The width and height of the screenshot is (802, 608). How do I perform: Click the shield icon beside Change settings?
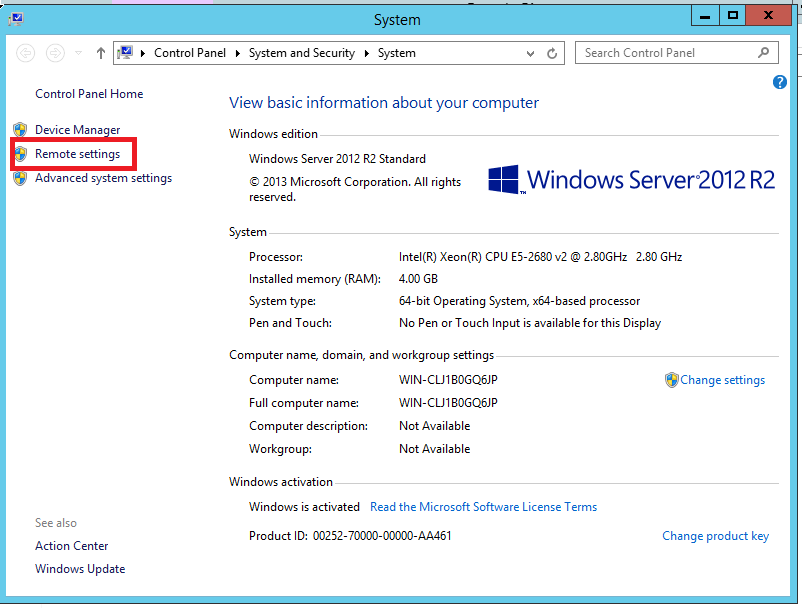pyautogui.click(x=671, y=380)
